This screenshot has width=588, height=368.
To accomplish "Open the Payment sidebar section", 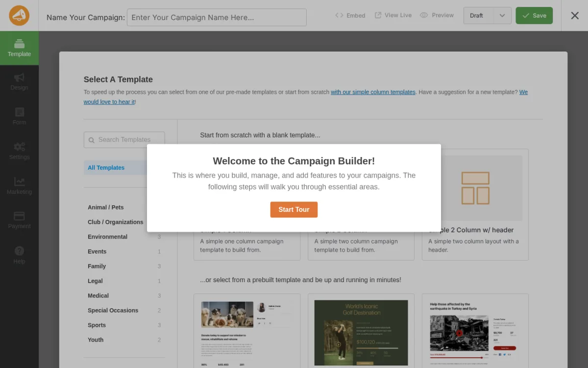I will [x=19, y=221].
